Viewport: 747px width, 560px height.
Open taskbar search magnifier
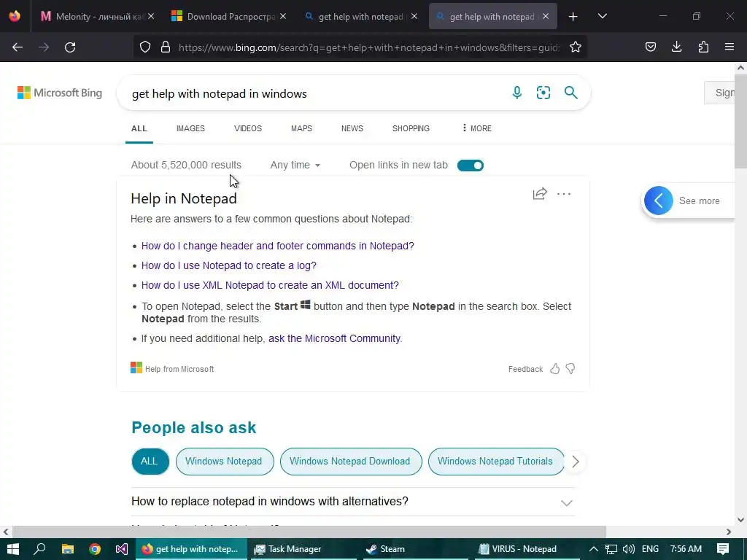coord(39,549)
